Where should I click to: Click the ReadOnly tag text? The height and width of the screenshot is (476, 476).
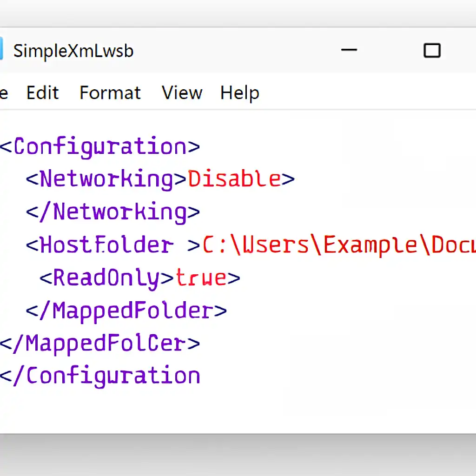point(106,278)
